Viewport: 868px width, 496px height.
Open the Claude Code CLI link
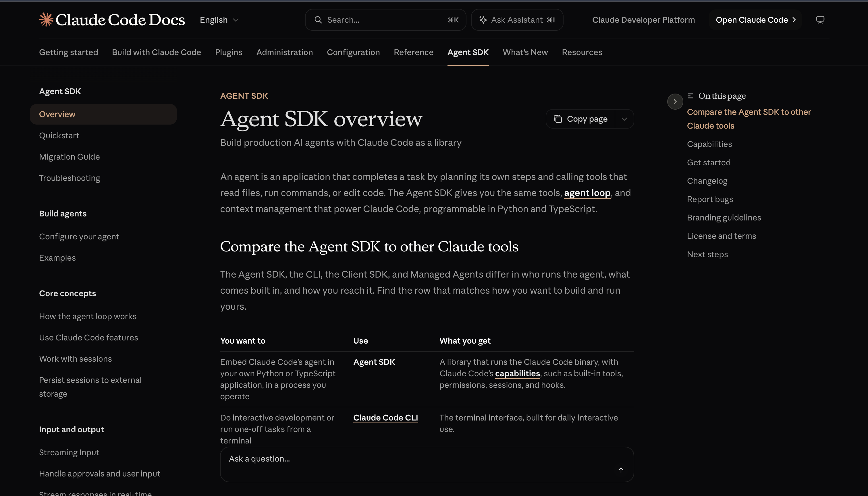click(385, 418)
